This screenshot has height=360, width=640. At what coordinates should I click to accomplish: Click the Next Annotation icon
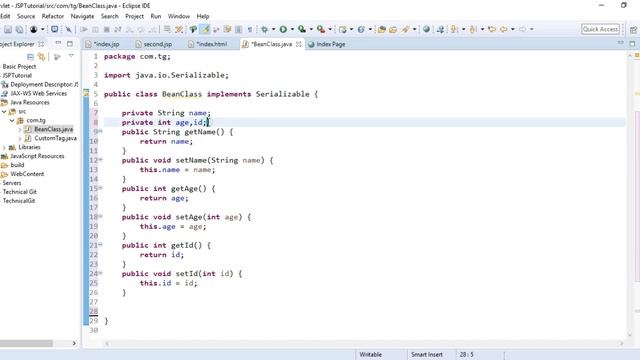coord(454,29)
